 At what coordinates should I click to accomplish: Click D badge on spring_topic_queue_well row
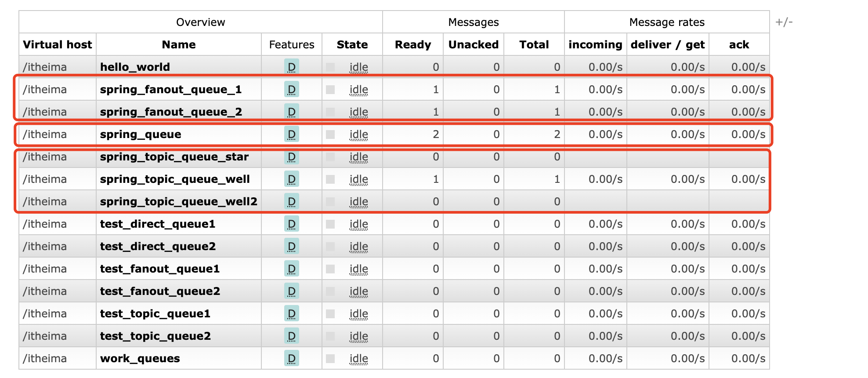point(291,179)
